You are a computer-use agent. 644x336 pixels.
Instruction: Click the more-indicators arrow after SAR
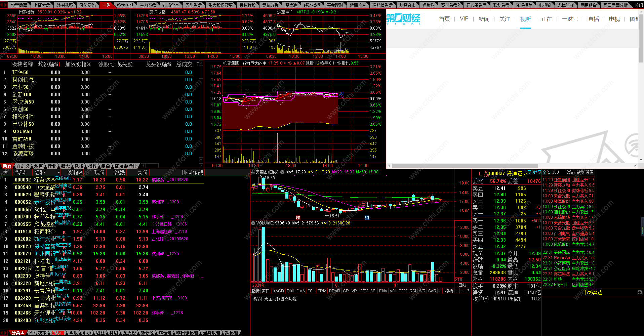pyautogui.click(x=440, y=291)
